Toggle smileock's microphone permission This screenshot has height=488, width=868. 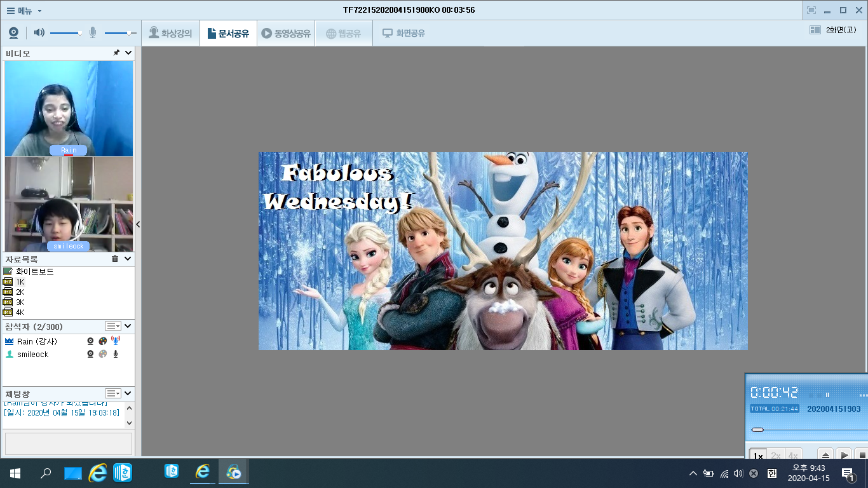[116, 354]
